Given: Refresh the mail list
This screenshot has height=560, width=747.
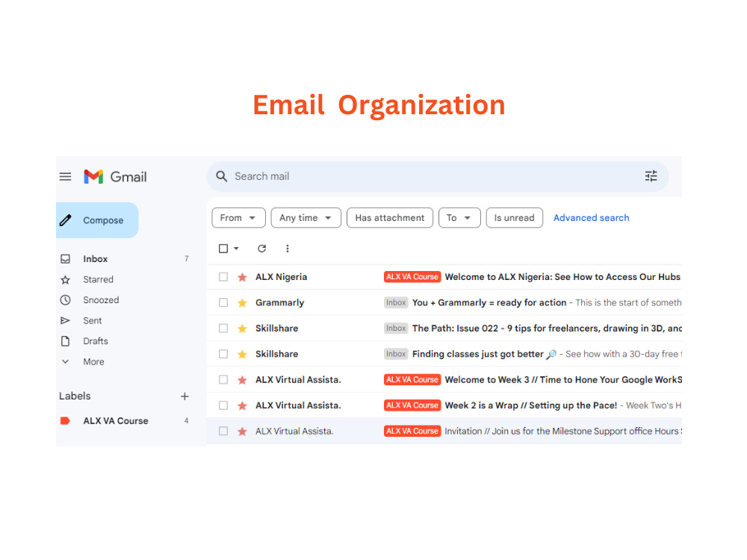Looking at the screenshot, I should tap(261, 248).
